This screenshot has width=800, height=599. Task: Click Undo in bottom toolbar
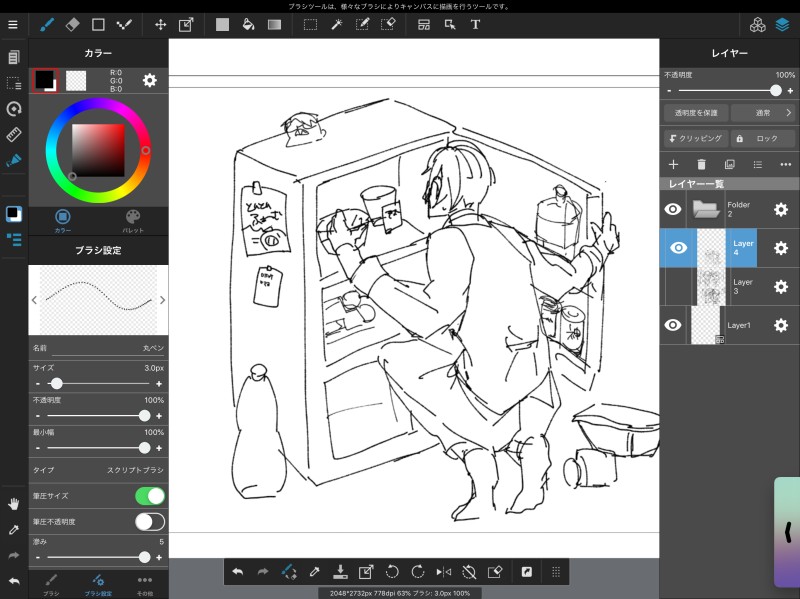coord(237,572)
